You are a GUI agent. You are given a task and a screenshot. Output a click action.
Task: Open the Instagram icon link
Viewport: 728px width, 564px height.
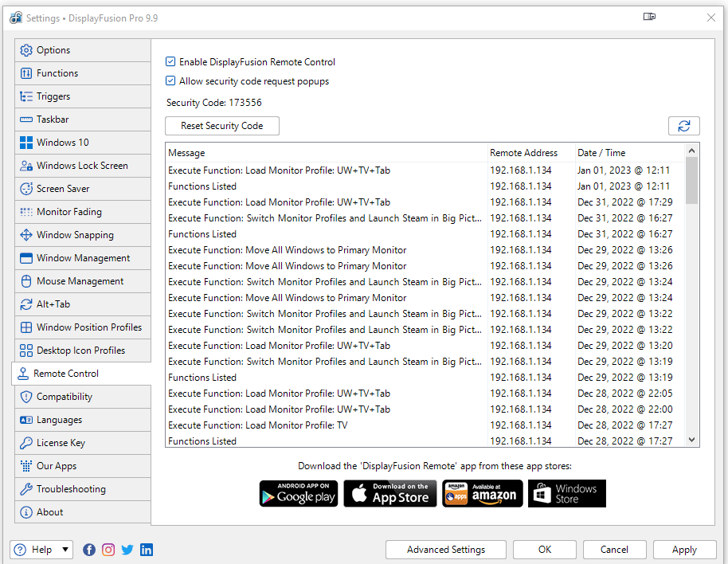(108, 550)
